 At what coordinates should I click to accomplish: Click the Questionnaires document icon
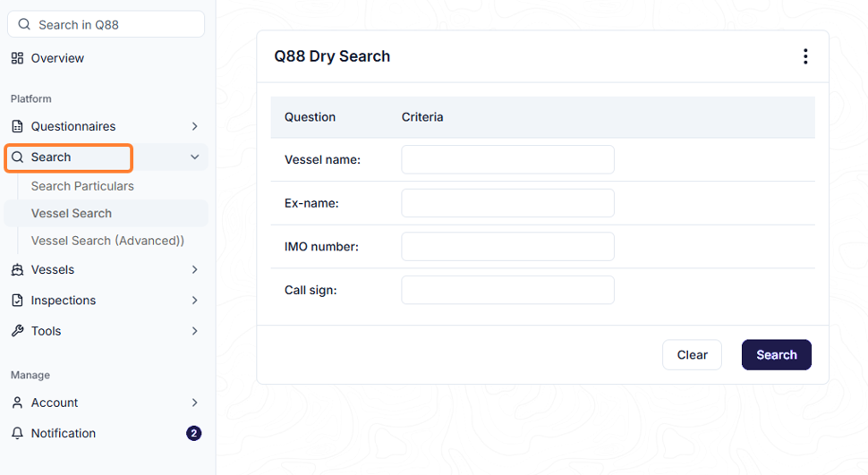click(x=17, y=126)
